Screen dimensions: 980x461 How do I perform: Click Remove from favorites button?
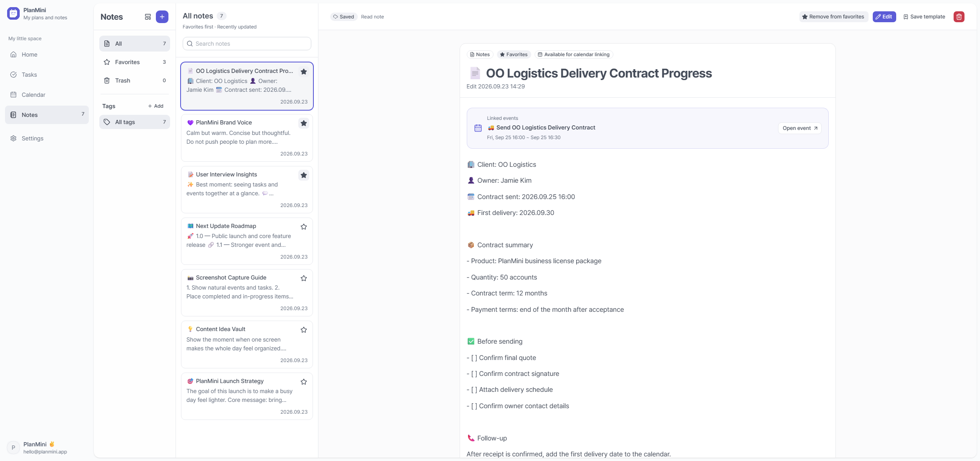click(833, 17)
